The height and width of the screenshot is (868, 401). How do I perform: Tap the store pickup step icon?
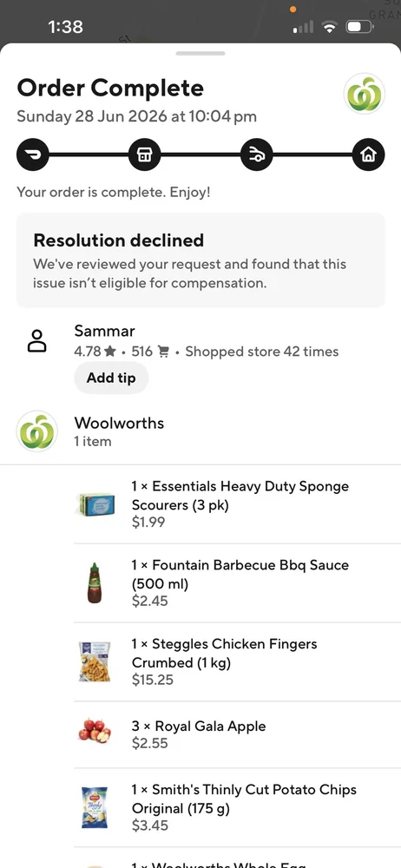click(145, 155)
